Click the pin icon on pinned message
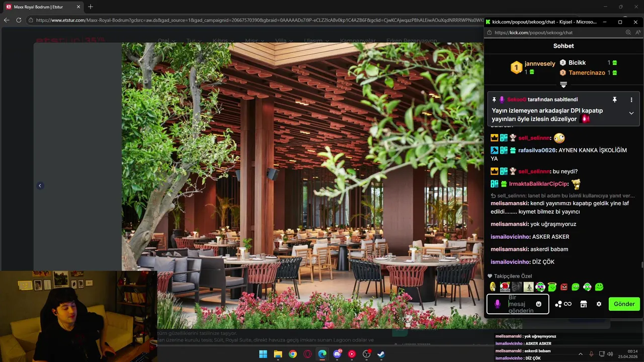Viewport: 644px width, 362px height. pyautogui.click(x=614, y=100)
